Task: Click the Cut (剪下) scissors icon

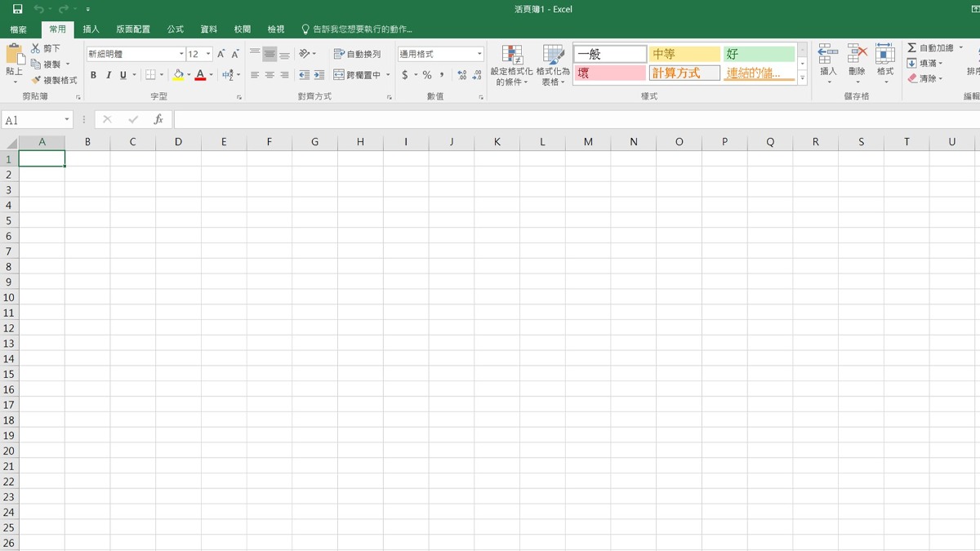Action: click(x=36, y=49)
